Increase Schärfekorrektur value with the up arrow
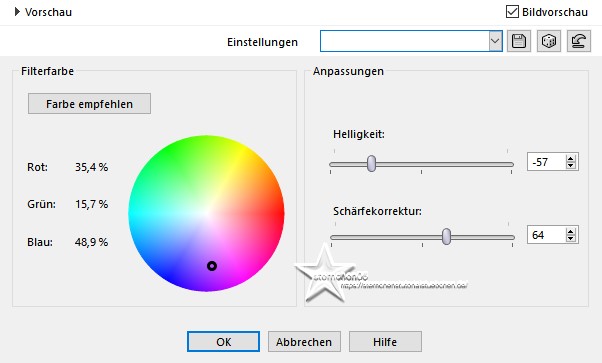The height and width of the screenshot is (363, 602). click(571, 231)
